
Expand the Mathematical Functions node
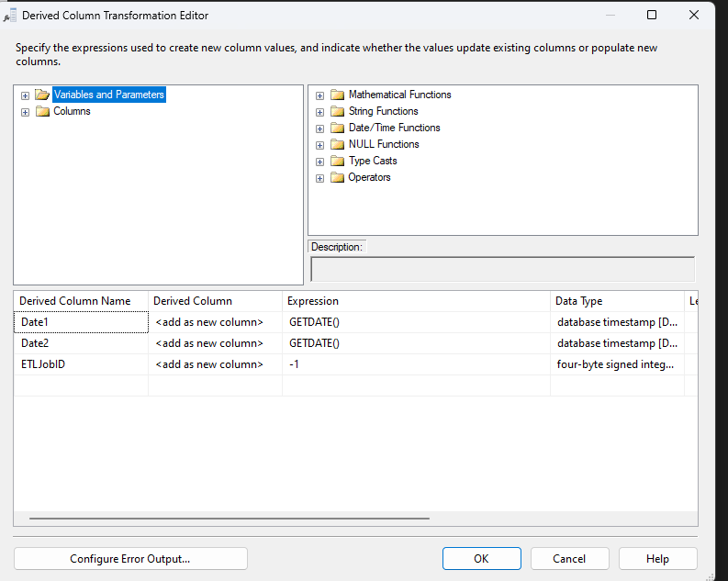pyautogui.click(x=319, y=95)
